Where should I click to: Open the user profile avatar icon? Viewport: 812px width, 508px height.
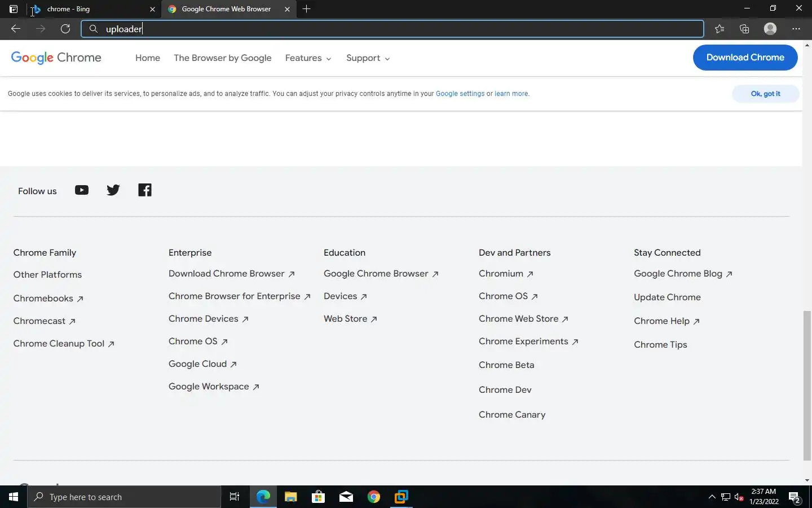point(770,29)
